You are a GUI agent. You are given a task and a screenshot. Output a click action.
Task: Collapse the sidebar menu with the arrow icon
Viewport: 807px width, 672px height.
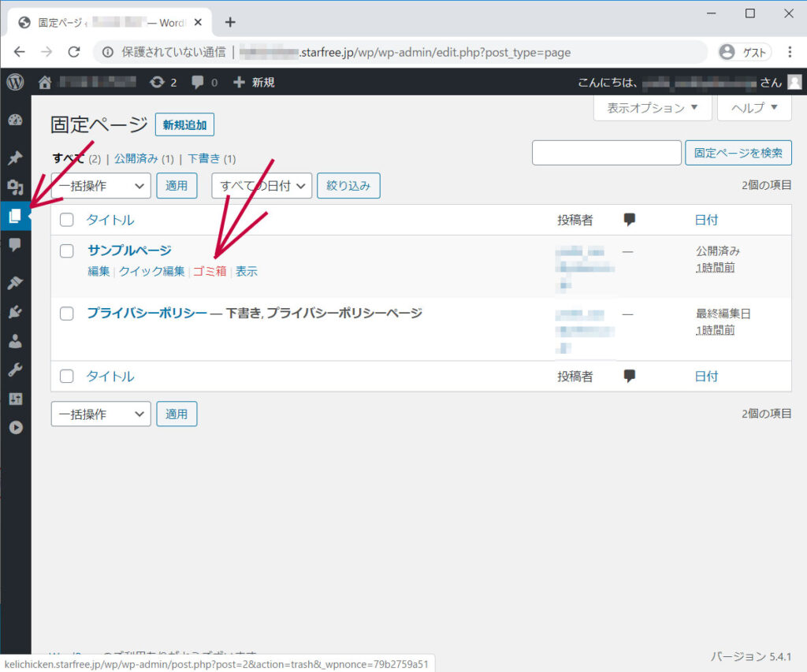pyautogui.click(x=16, y=428)
